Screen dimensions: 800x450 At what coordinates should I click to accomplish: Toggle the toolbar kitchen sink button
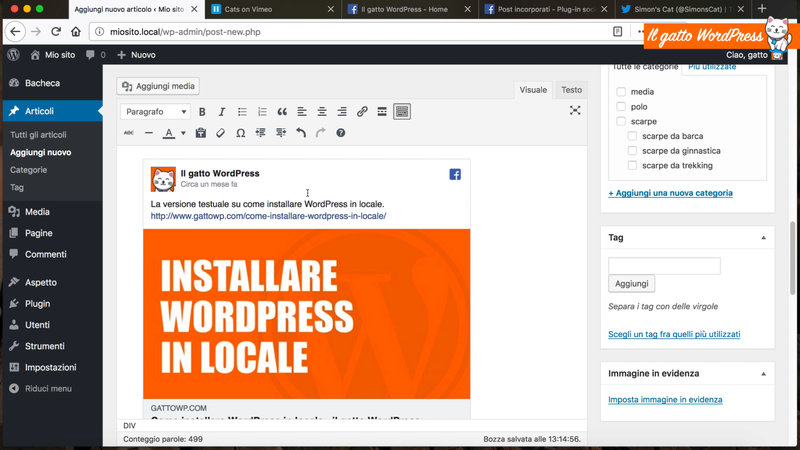click(402, 112)
